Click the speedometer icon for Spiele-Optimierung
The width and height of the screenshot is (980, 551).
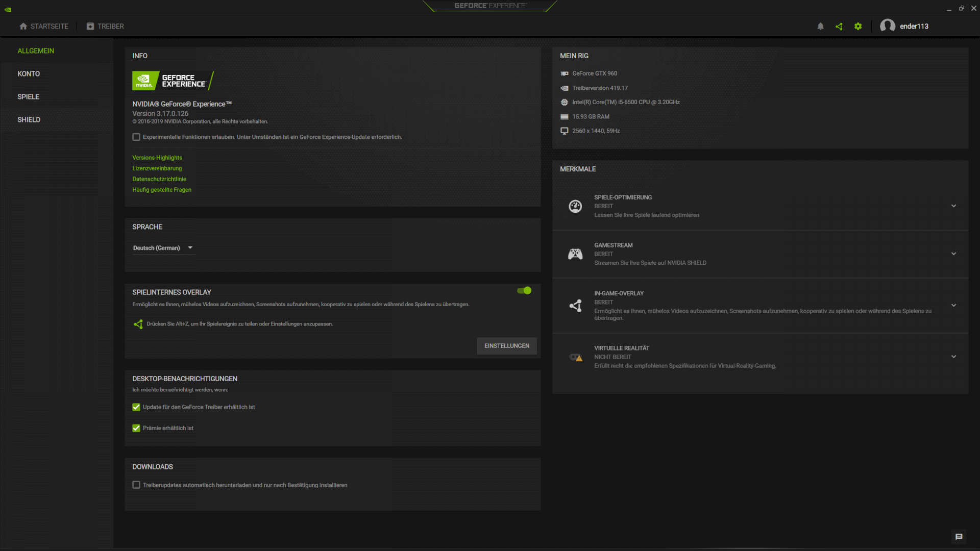click(x=575, y=206)
